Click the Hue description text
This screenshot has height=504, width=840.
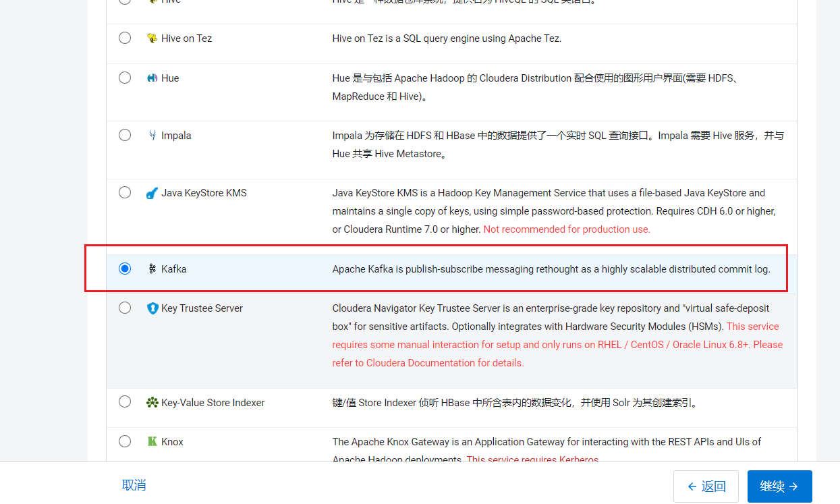coord(536,88)
